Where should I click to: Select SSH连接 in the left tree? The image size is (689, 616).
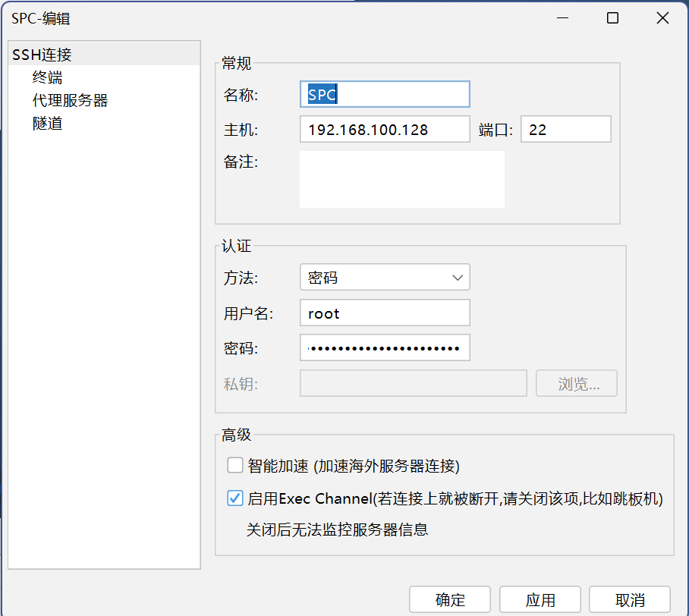point(42,54)
